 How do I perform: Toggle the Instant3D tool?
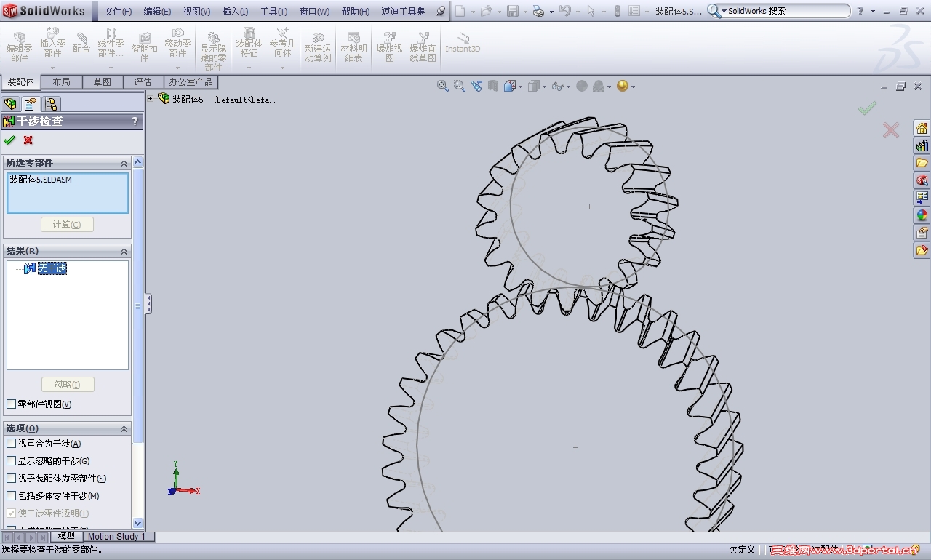(463, 42)
